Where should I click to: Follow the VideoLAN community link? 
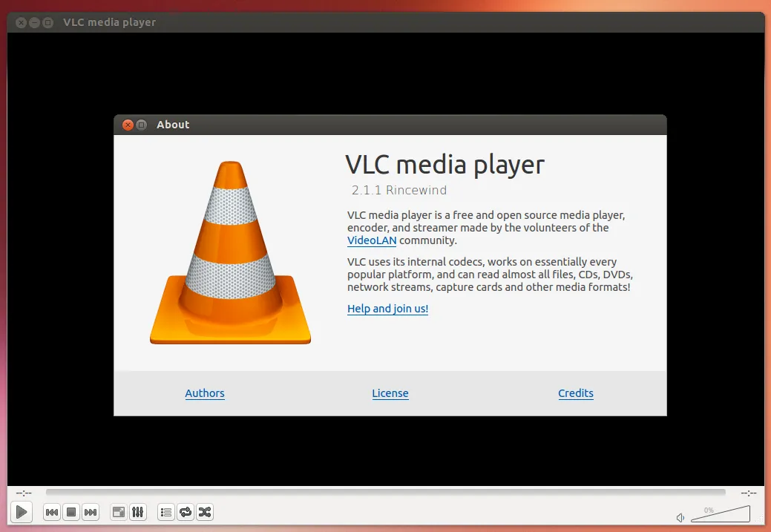click(372, 240)
